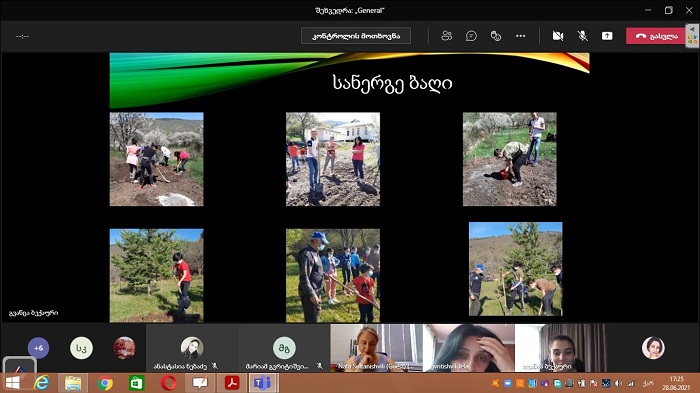Open the reactions and raise hand menu
Screen dimensions: 700x393
[496, 36]
